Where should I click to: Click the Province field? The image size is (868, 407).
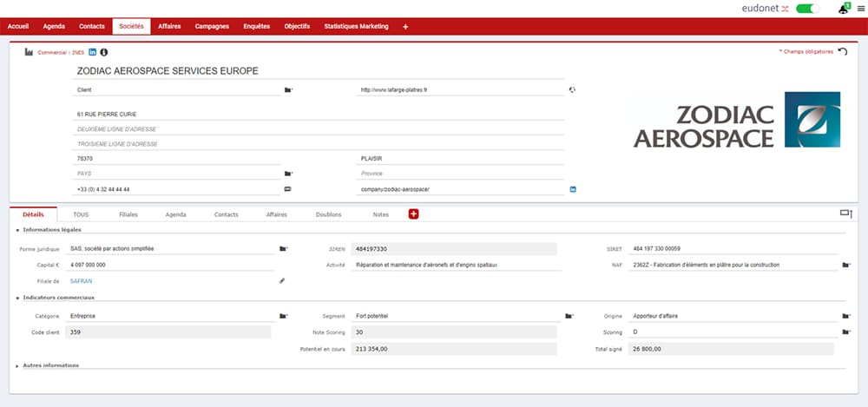click(x=460, y=174)
